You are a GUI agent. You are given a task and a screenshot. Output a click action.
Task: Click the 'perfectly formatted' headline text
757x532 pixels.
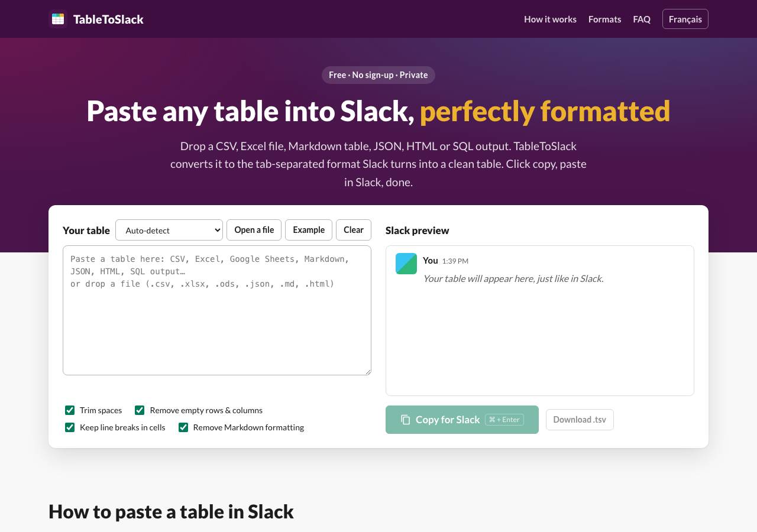tap(545, 111)
